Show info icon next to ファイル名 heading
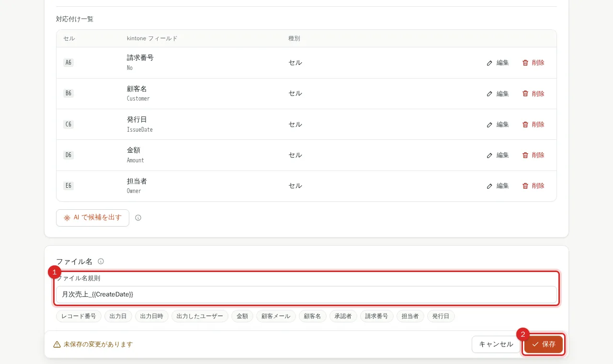The height and width of the screenshot is (364, 613). tap(101, 262)
